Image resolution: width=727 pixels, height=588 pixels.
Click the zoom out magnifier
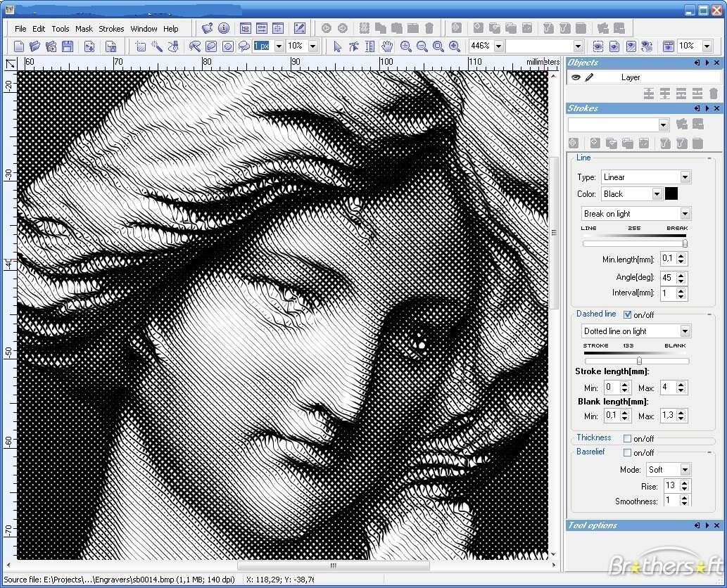tap(422, 46)
